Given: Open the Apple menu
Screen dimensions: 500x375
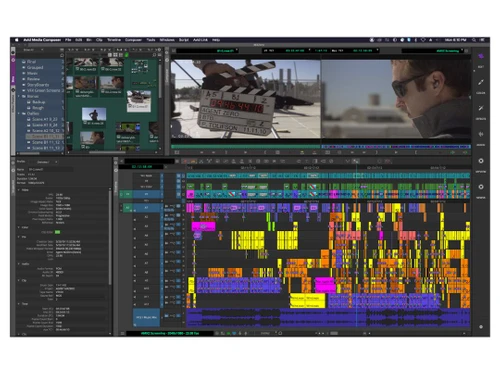Looking at the screenshot, I should (x=16, y=40).
